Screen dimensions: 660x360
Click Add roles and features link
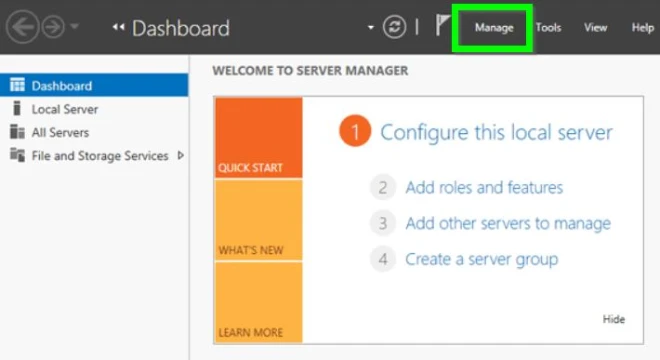click(x=484, y=187)
